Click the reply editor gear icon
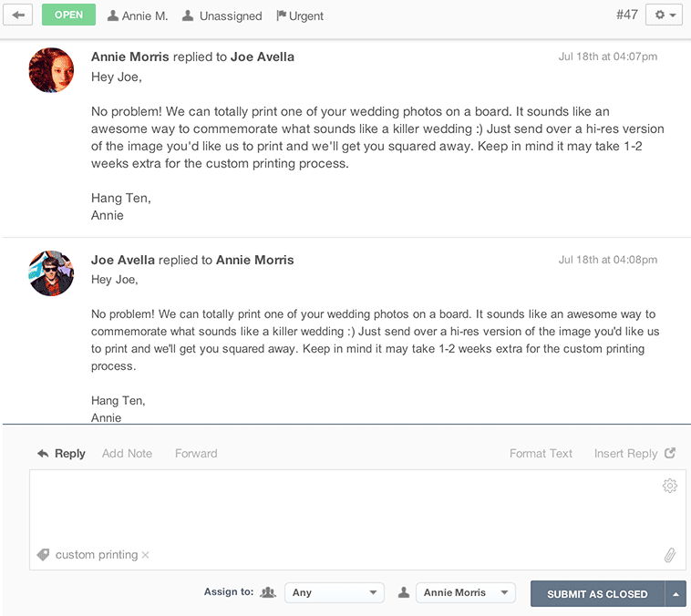This screenshot has width=691, height=616. pyautogui.click(x=670, y=486)
